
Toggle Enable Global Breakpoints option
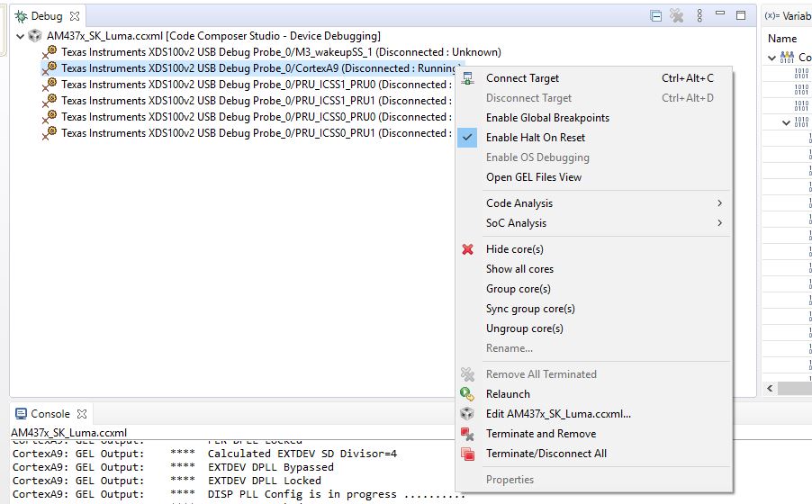[x=547, y=118]
